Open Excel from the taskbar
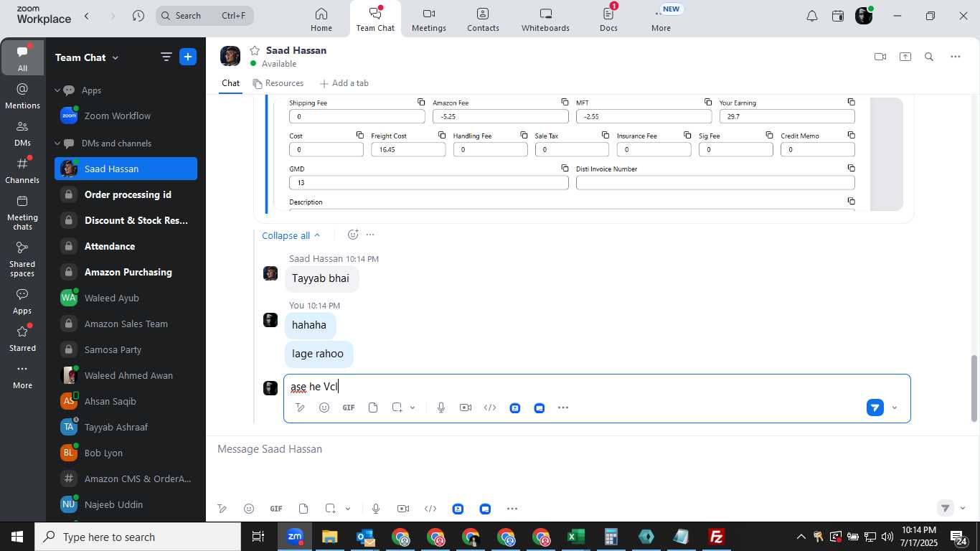 pos(575,537)
